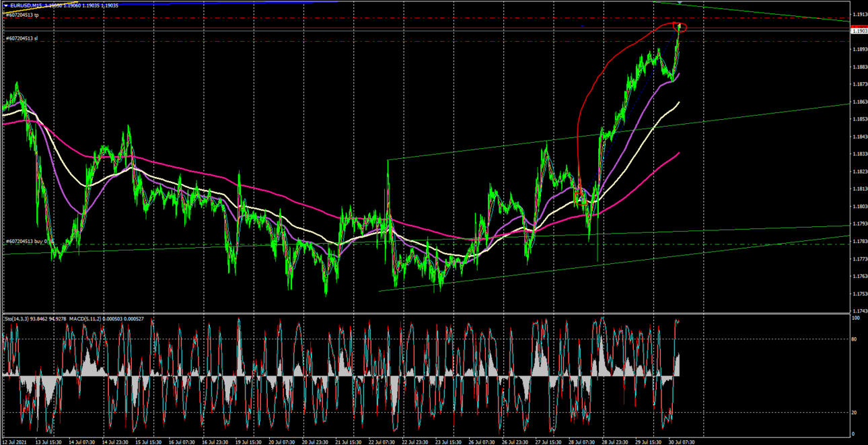The width and height of the screenshot is (868, 445).
Task: Click the 26 Jul 07:30 time label
Action: click(x=480, y=442)
